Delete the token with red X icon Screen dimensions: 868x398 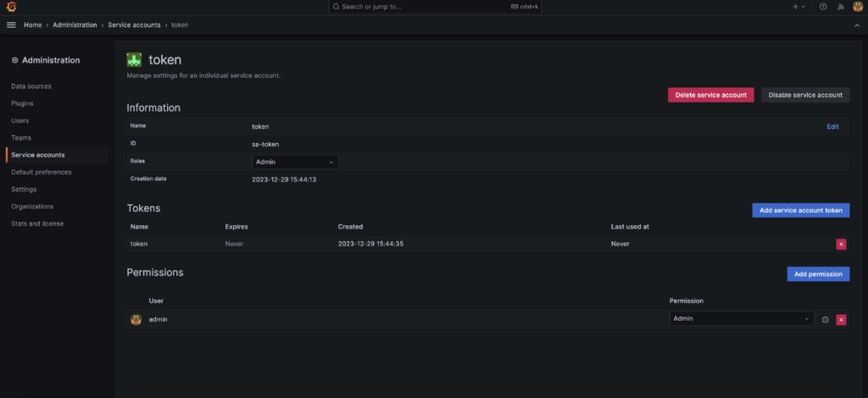pyautogui.click(x=841, y=244)
